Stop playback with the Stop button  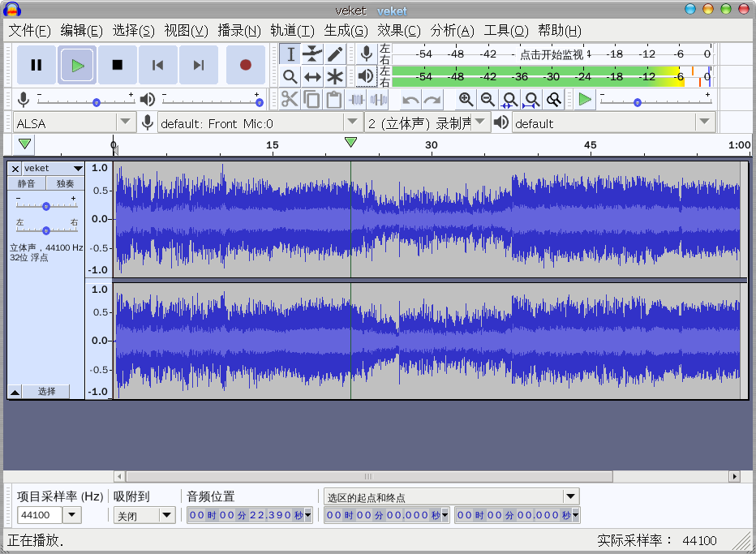117,65
